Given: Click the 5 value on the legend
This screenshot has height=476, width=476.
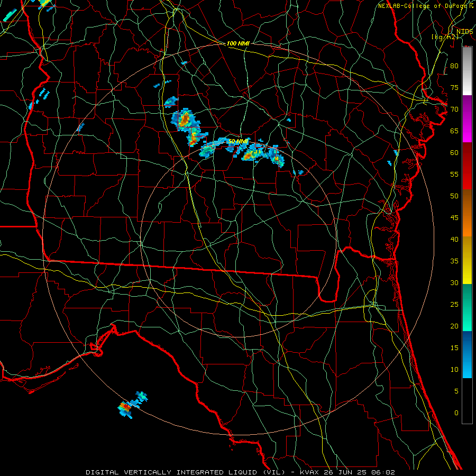Looking at the screenshot, I should [x=456, y=391].
